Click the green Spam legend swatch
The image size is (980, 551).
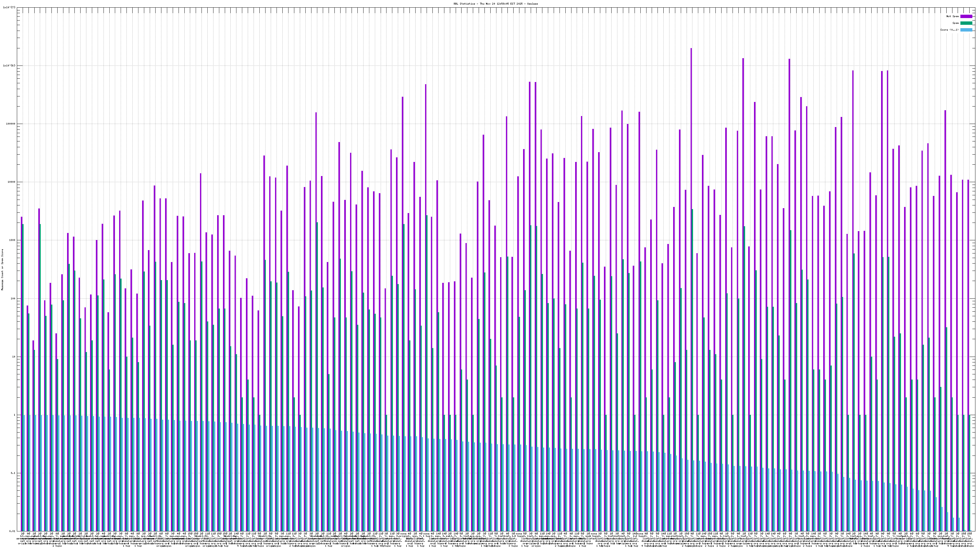[966, 23]
